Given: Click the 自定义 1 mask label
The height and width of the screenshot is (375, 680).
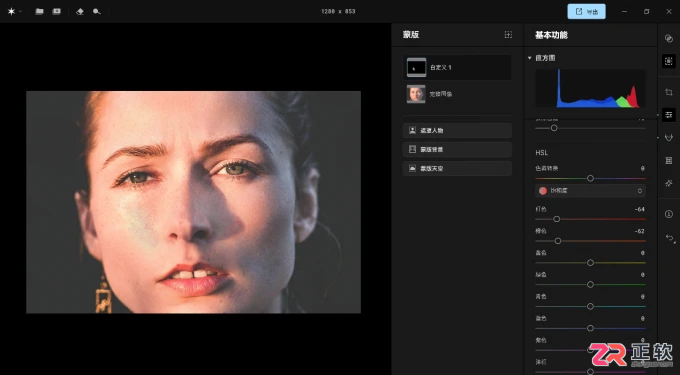Looking at the screenshot, I should pyautogui.click(x=441, y=68).
